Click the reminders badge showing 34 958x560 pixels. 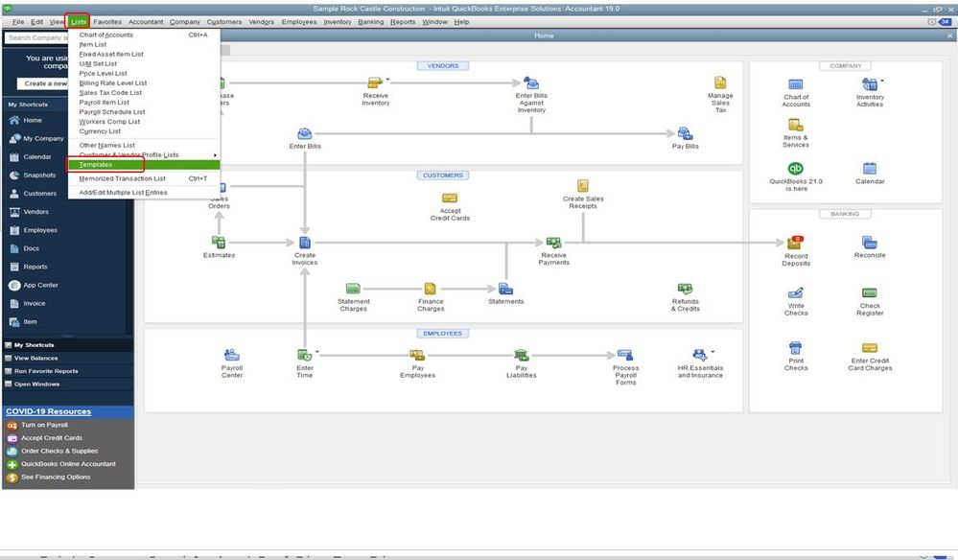pyautogui.click(x=945, y=22)
